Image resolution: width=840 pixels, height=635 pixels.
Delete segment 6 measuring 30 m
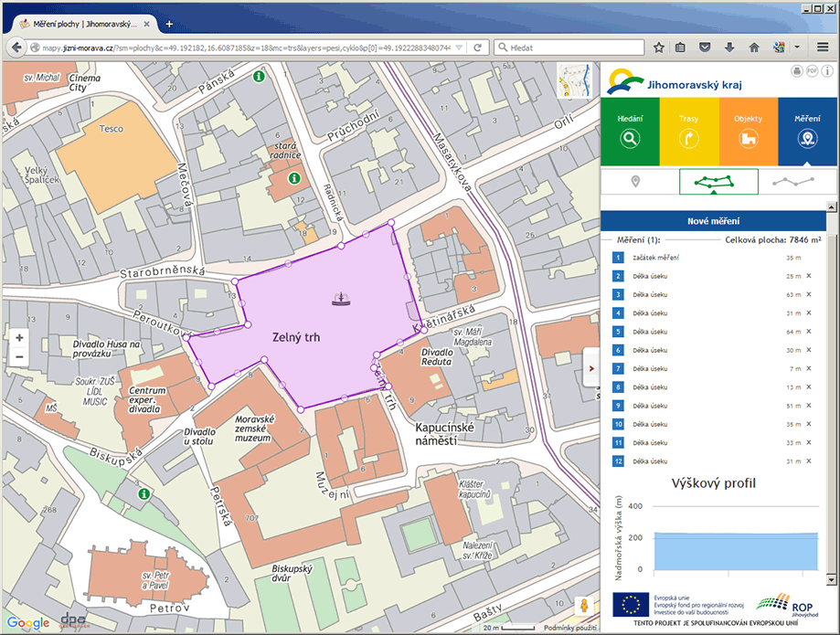(809, 350)
